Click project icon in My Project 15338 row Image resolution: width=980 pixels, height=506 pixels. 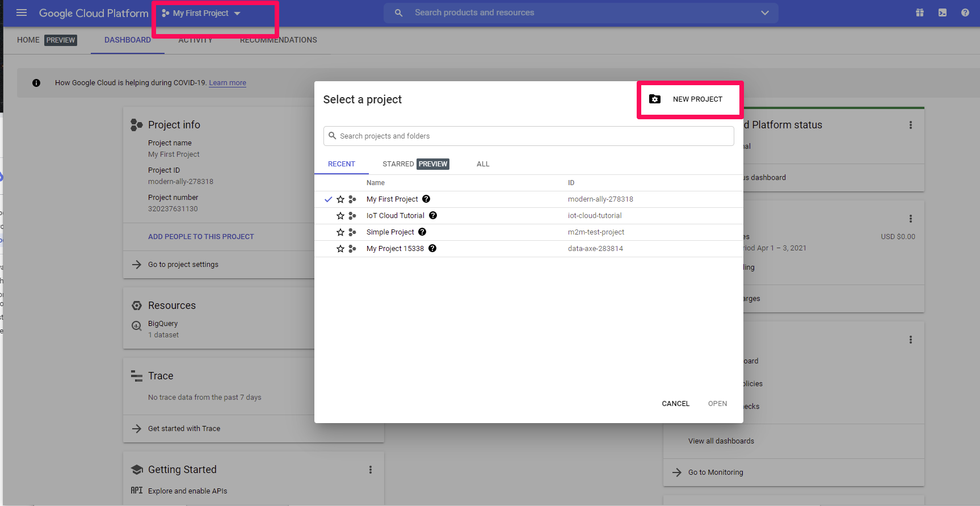point(352,249)
